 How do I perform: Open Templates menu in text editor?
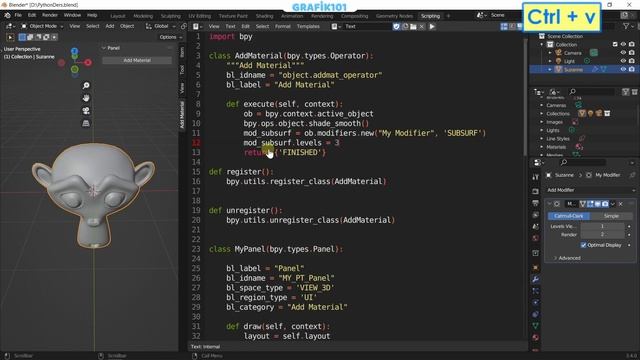coord(308,27)
